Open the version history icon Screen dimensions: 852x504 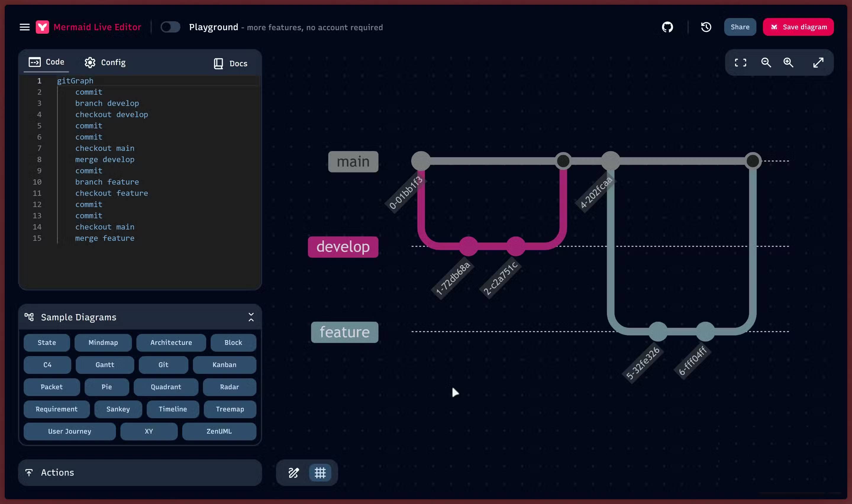(x=706, y=27)
